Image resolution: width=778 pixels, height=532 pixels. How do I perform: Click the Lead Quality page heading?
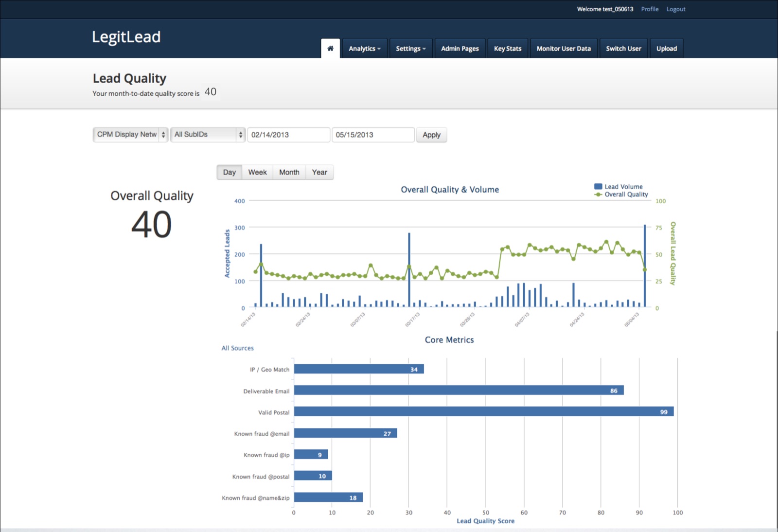point(129,78)
